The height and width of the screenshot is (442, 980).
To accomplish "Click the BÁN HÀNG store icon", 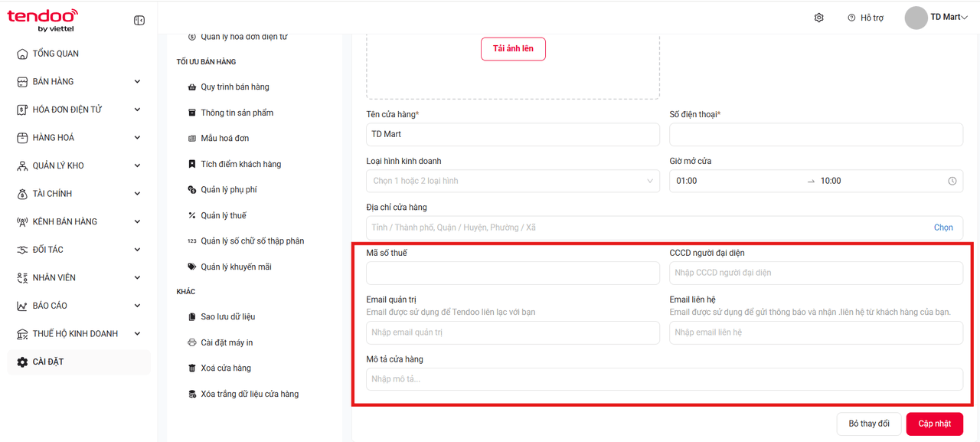I will pyautogui.click(x=22, y=82).
